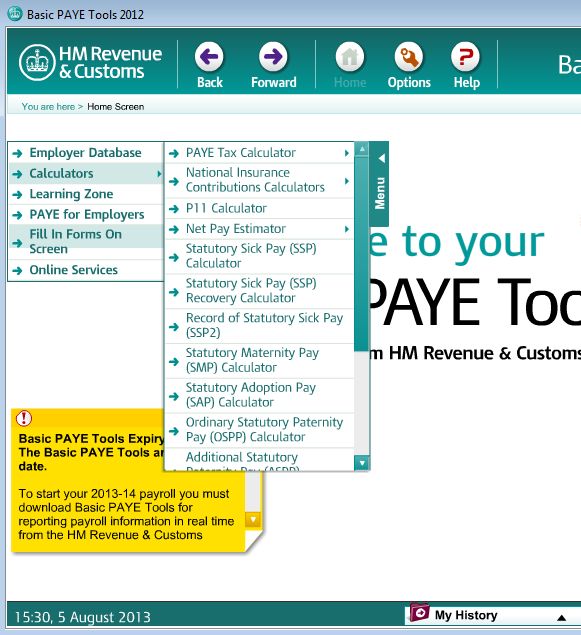Image resolution: width=581 pixels, height=635 pixels.
Task: Open Help question mark icon
Action: click(466, 56)
